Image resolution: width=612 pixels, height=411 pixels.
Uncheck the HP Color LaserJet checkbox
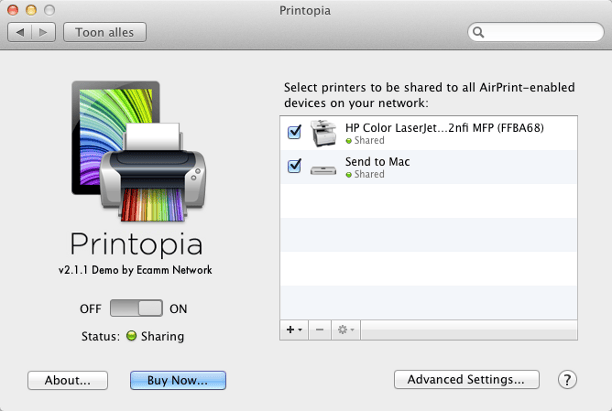pos(295,133)
